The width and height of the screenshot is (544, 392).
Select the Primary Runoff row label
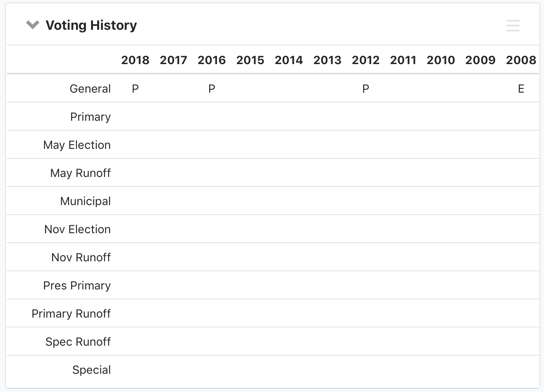coord(71,314)
